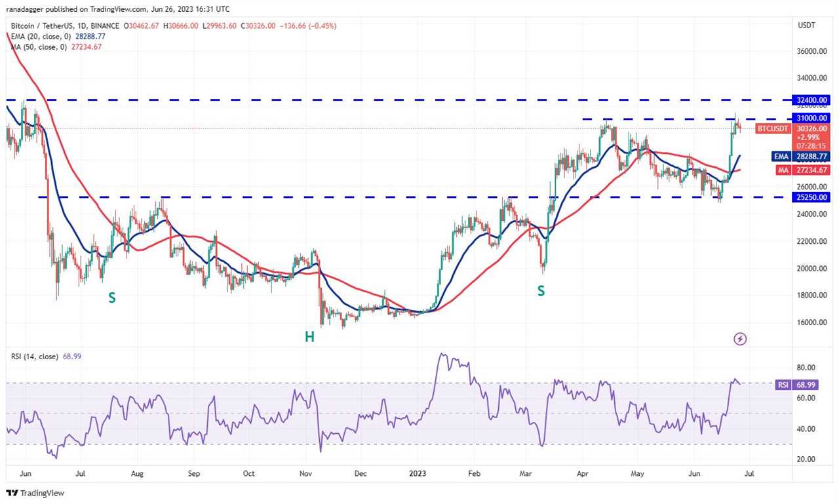Click the right shoulder S label near March
839x504 pixels.
click(x=541, y=290)
